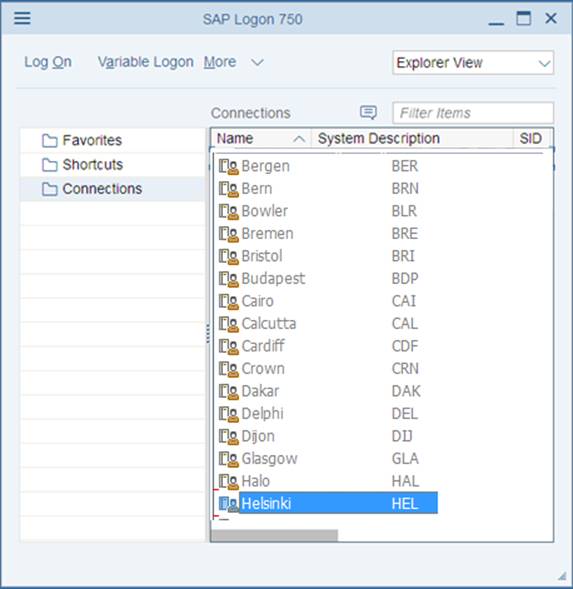573x589 pixels.
Task: Select the Bowler entry name
Action: (x=265, y=211)
